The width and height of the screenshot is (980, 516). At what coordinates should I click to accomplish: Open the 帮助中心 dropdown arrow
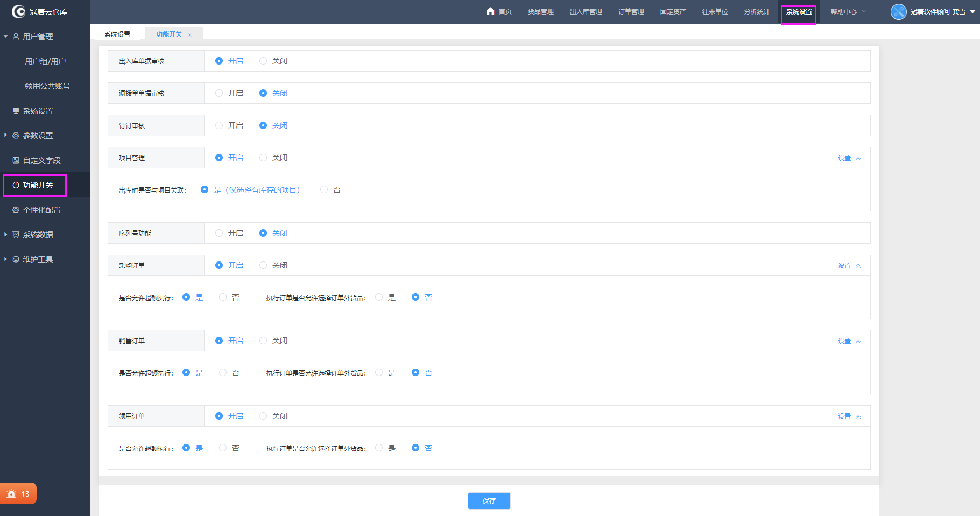pos(864,11)
